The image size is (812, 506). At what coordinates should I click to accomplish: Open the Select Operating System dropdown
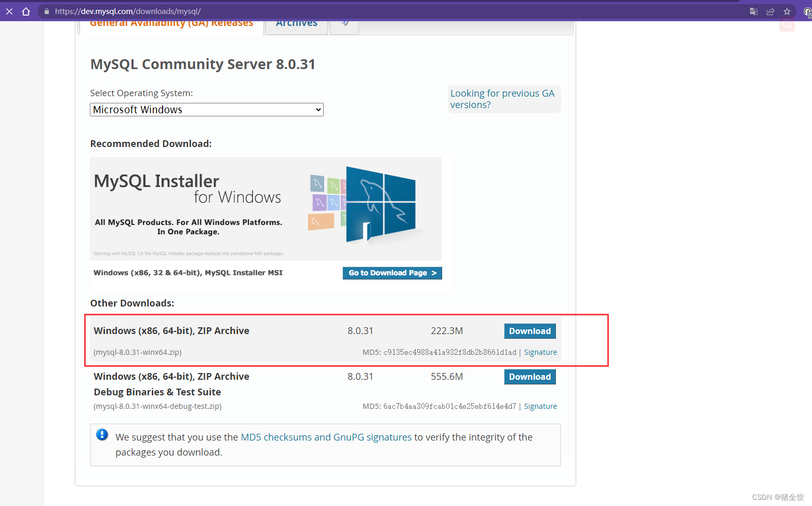point(206,110)
